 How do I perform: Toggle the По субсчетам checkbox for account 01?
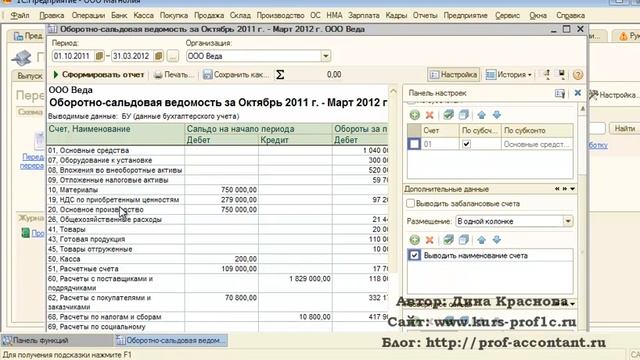[x=466, y=144]
